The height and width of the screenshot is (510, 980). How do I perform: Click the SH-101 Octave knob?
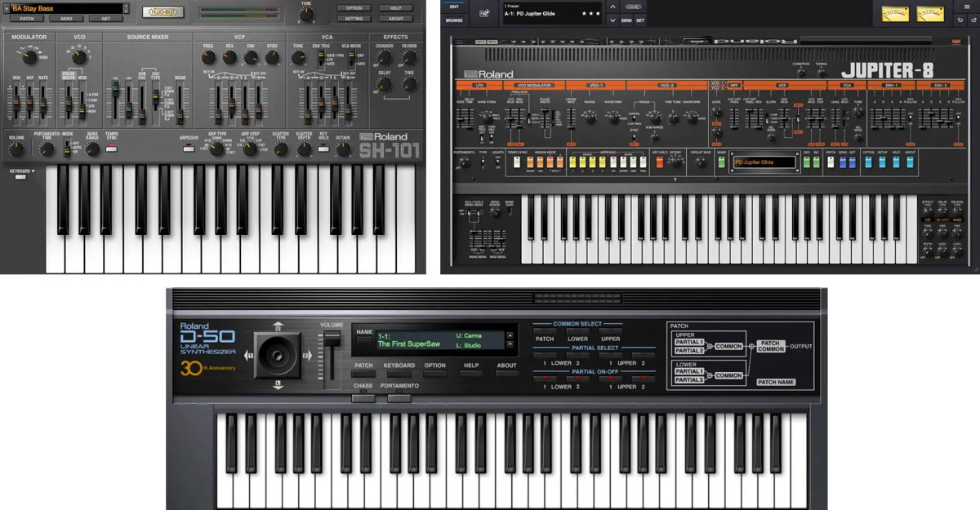point(344,149)
